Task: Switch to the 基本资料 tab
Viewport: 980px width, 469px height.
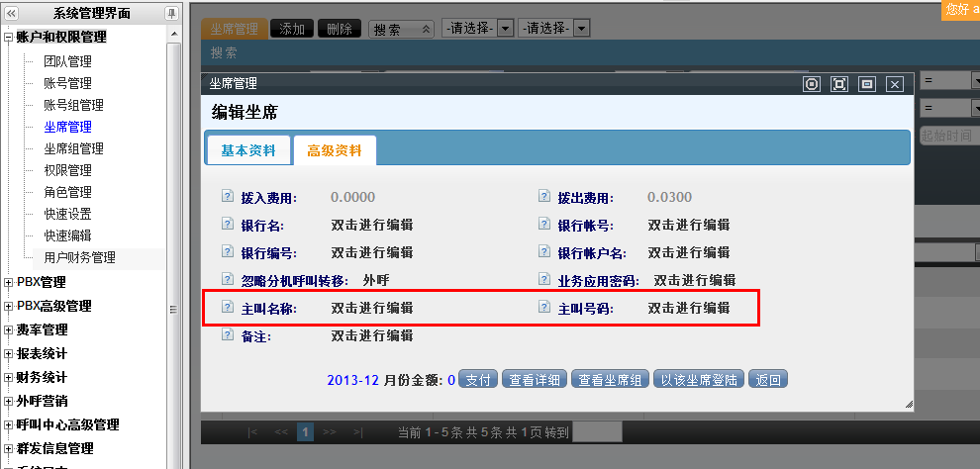Action: tap(248, 150)
